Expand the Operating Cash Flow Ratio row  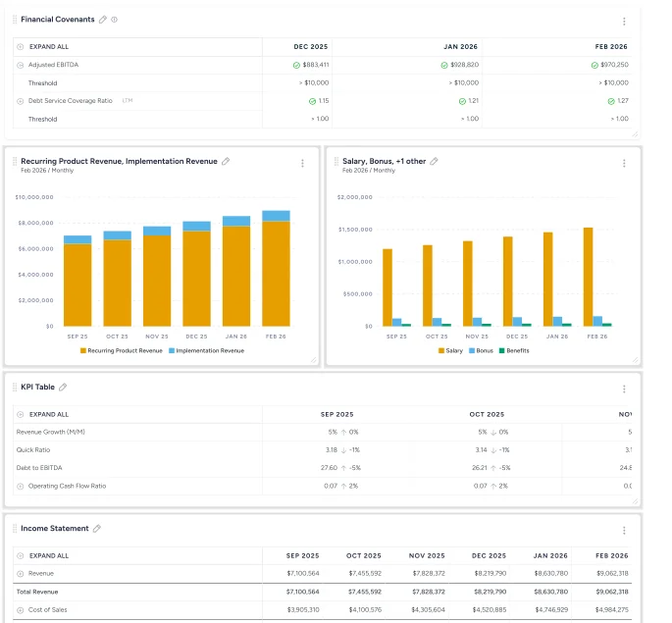(x=21, y=487)
